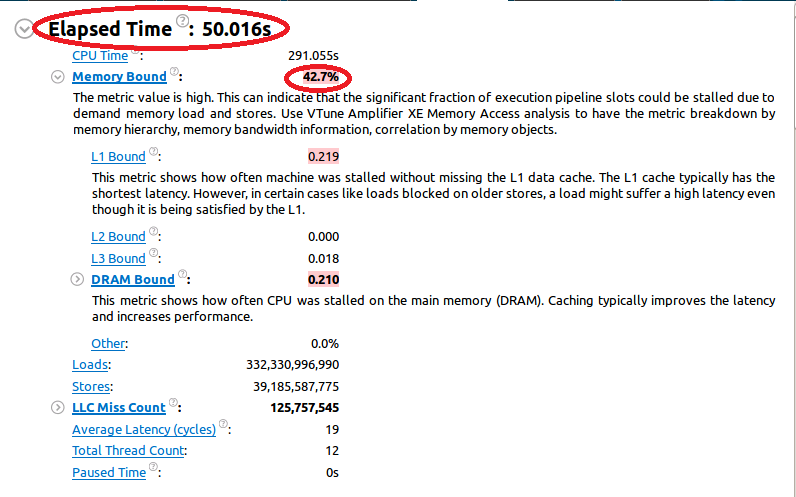
Task: Expand the DRAM Bound metric
Action: pyautogui.click(x=77, y=279)
